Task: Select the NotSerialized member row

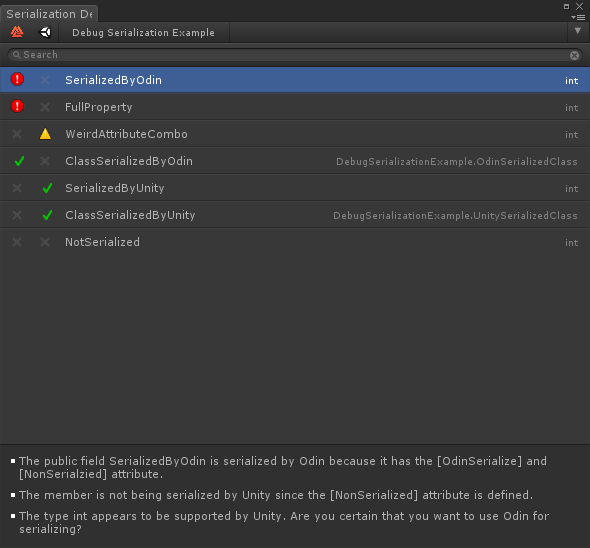Action: (295, 242)
